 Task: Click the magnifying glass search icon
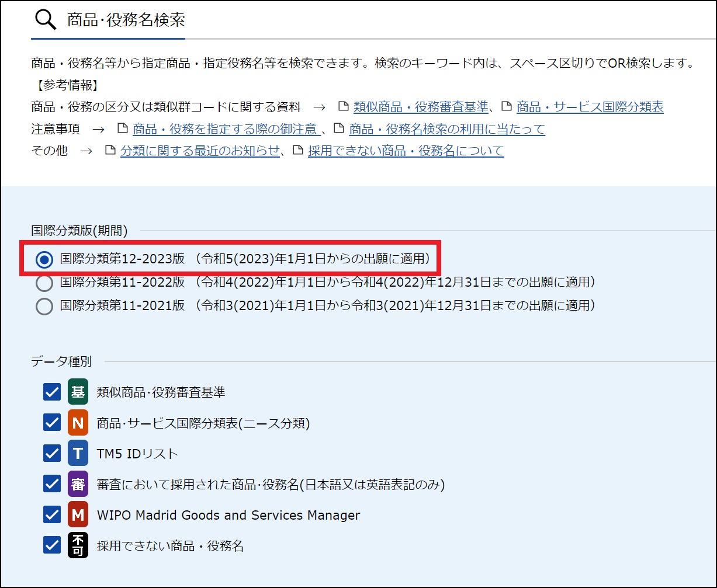[x=46, y=20]
